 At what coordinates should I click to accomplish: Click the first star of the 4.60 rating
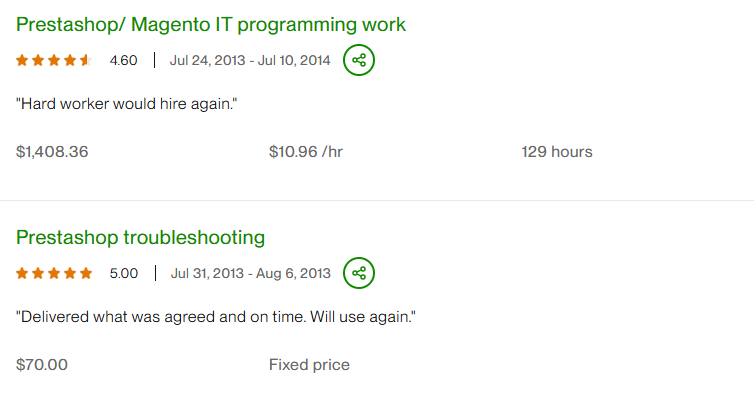(x=22, y=61)
